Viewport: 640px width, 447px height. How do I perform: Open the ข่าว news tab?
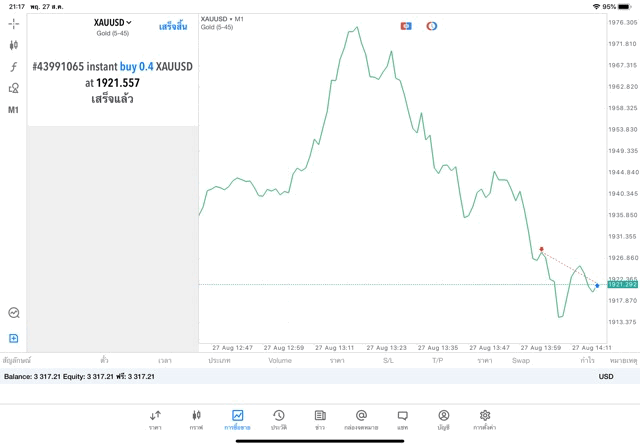tap(319, 419)
